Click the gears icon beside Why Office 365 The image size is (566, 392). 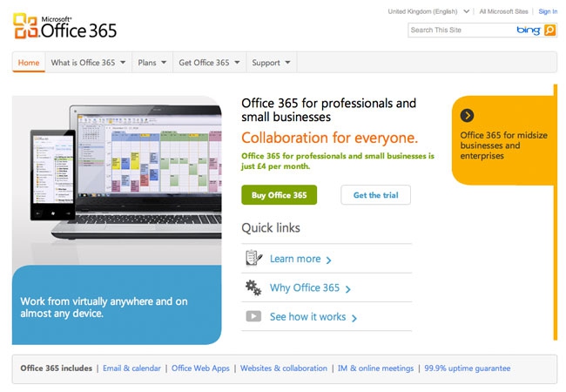click(x=253, y=287)
